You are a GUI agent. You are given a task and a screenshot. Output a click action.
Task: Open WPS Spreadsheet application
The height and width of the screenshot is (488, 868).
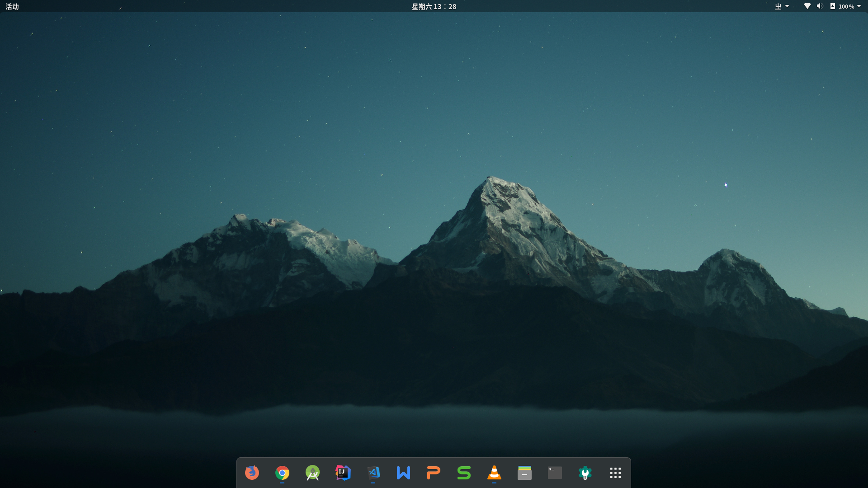click(464, 473)
